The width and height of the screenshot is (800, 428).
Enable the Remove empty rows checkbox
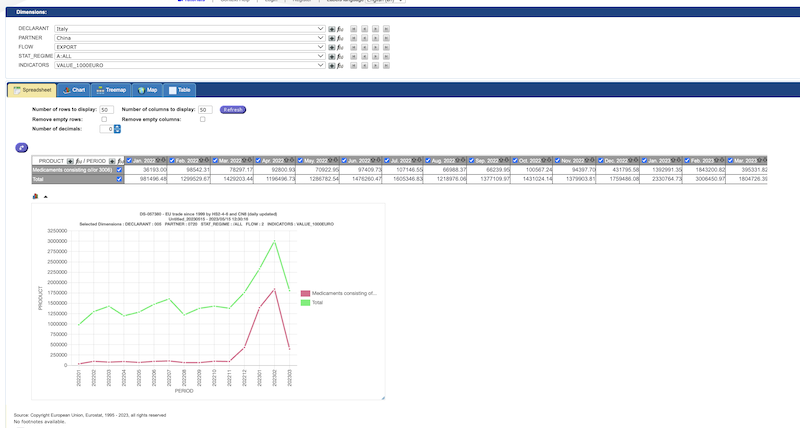(104, 119)
